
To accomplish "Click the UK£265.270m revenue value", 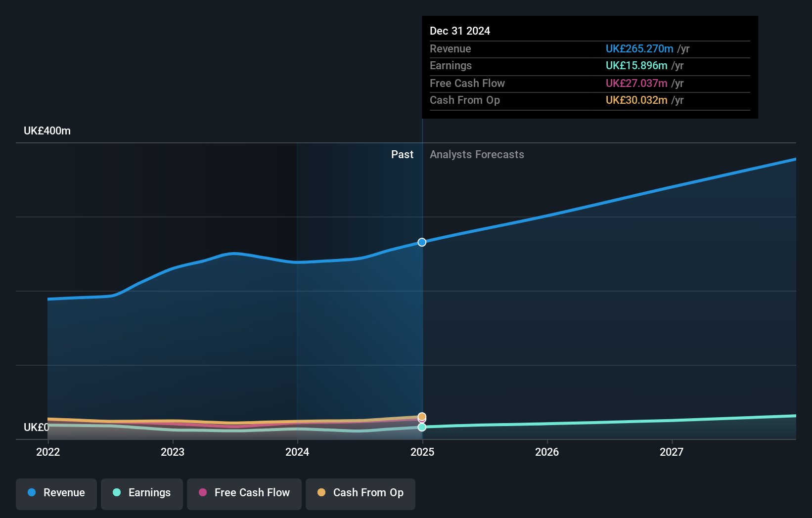I will [x=639, y=49].
